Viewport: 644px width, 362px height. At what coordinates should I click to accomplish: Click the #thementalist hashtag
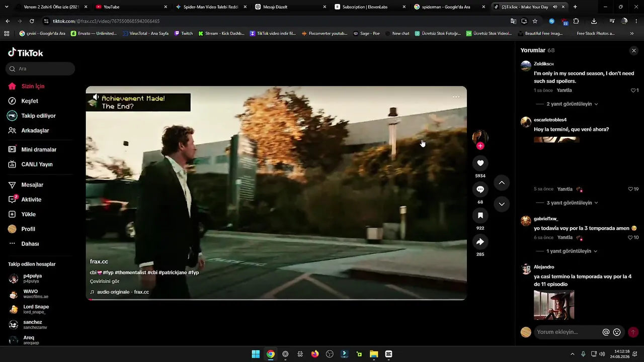point(130,273)
